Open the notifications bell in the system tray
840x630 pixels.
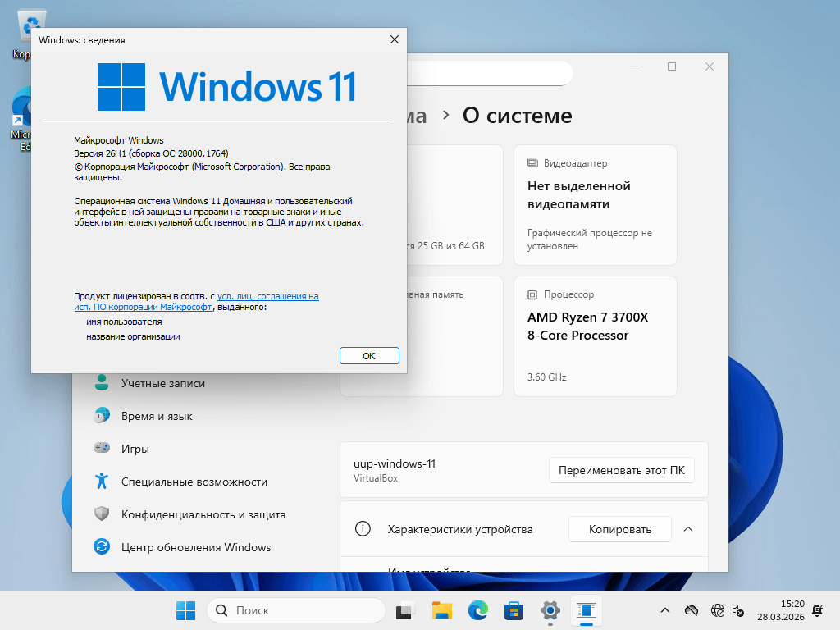[817, 610]
